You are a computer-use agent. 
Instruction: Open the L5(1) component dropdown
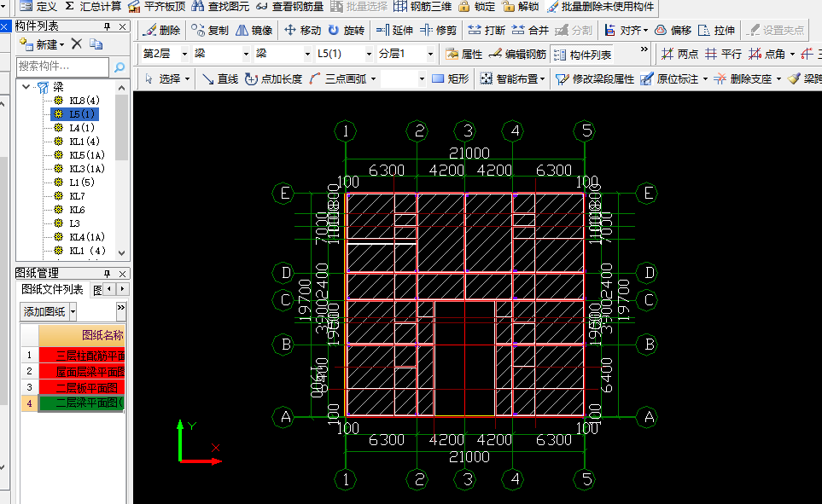click(x=369, y=54)
